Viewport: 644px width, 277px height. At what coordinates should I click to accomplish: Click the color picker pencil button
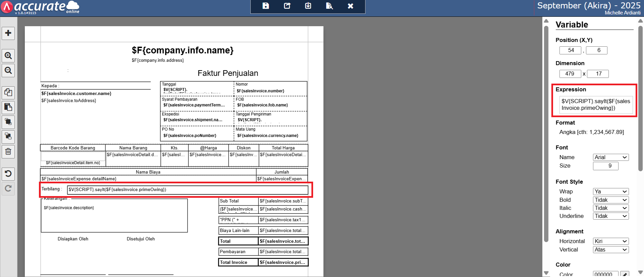pos(624,274)
